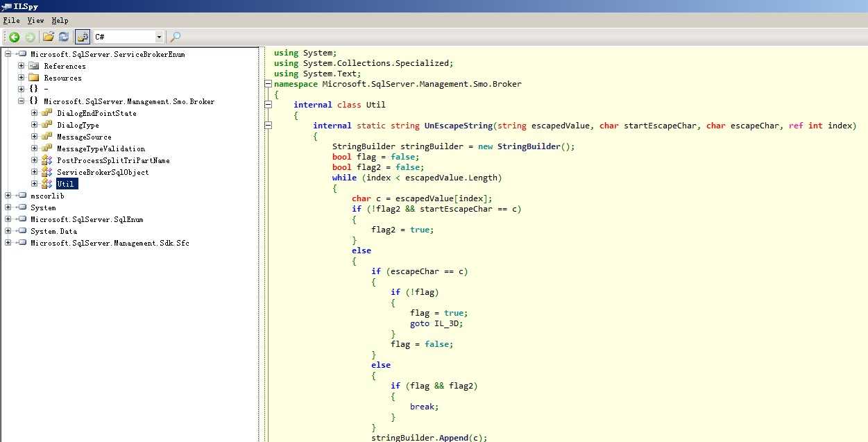Expand the PostProcessSplitTriPartName node

(x=34, y=160)
